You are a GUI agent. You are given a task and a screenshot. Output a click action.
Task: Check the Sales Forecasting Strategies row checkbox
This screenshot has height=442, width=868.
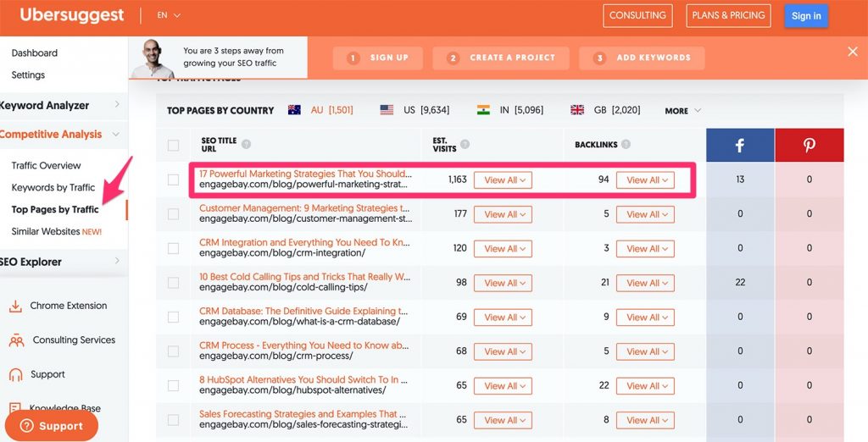point(173,420)
